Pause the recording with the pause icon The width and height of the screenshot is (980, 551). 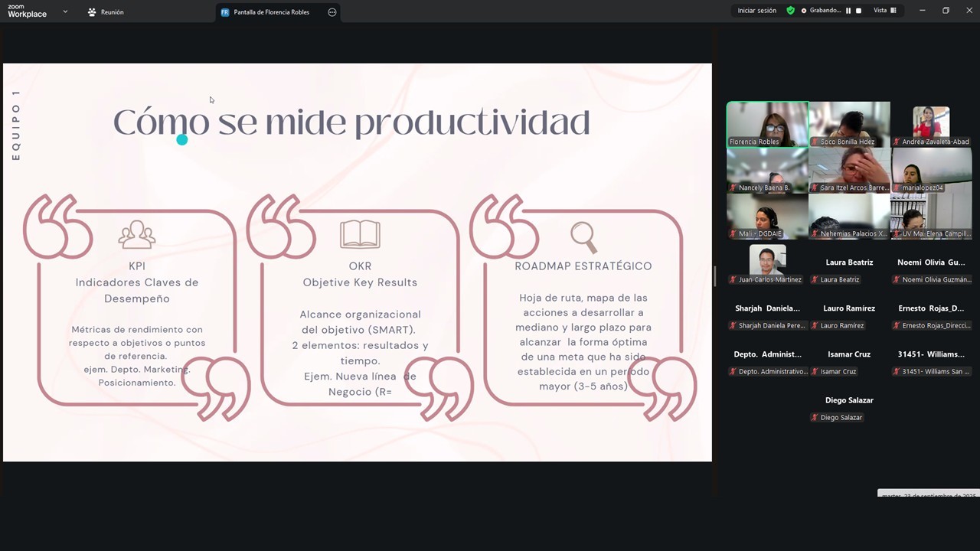(x=848, y=11)
